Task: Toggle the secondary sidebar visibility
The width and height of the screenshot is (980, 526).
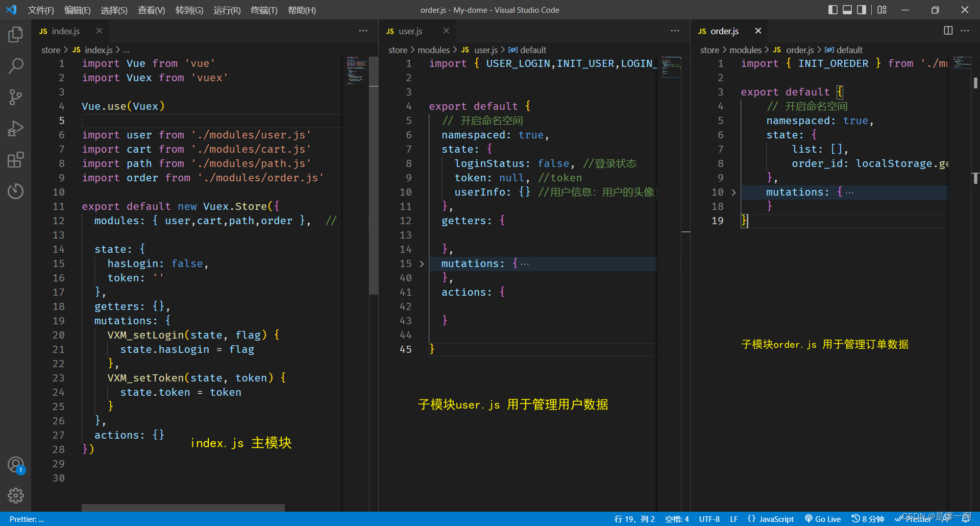Action: pos(861,10)
